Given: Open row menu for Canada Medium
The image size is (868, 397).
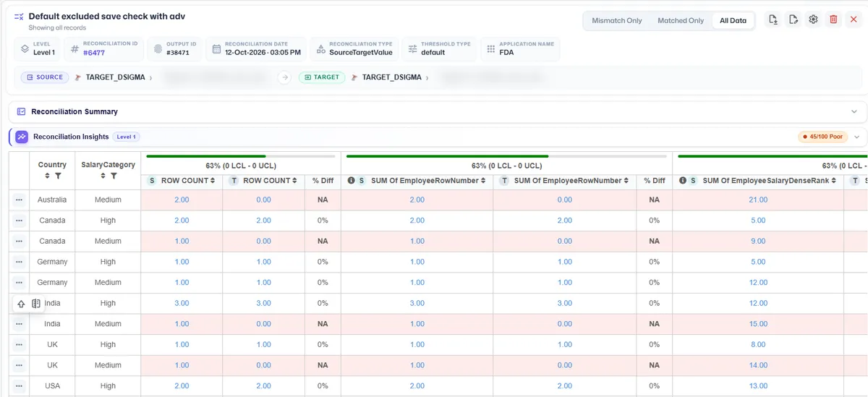Looking at the screenshot, I should click(x=19, y=242).
